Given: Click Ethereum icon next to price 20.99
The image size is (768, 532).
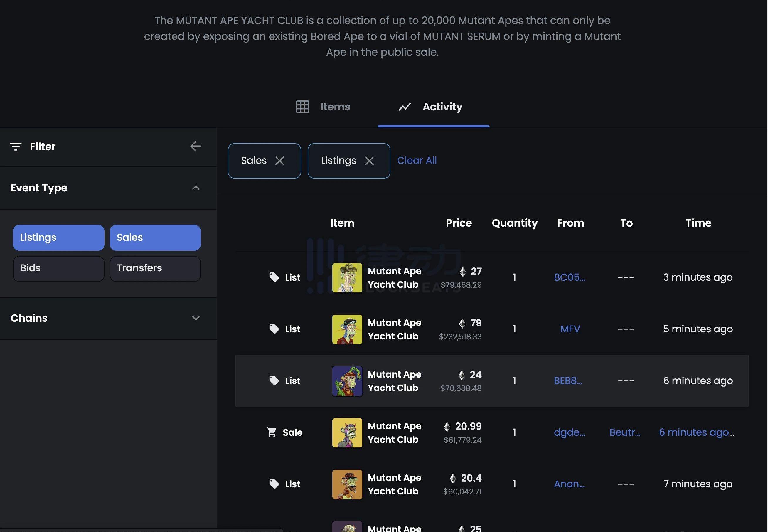Looking at the screenshot, I should click(x=447, y=427).
